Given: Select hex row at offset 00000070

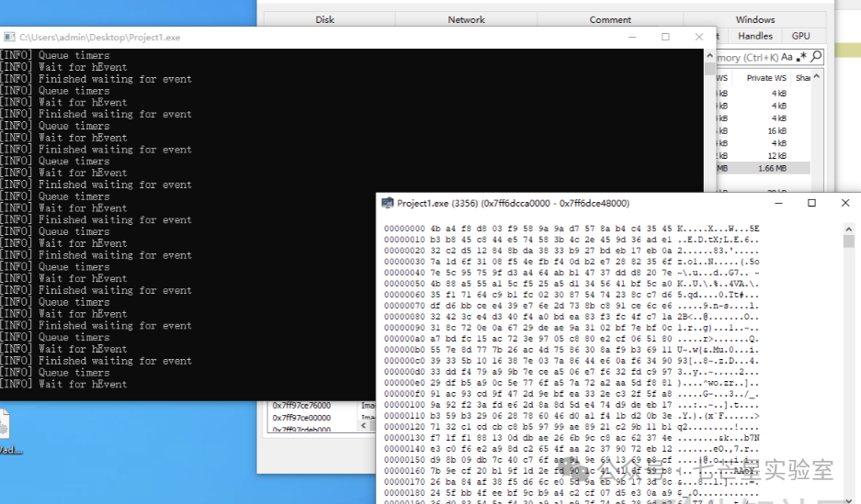Looking at the screenshot, I should coord(571,306).
